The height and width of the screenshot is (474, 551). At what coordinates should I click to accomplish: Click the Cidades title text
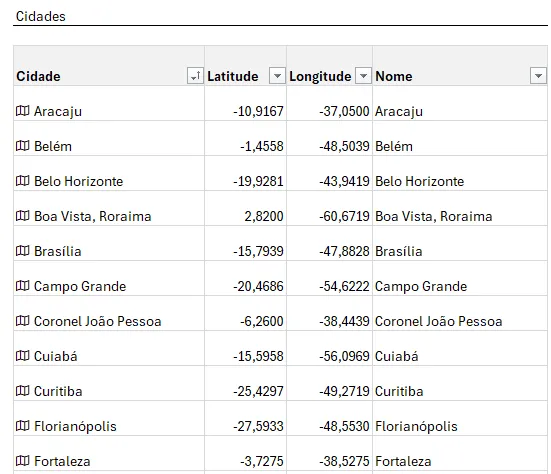point(41,16)
